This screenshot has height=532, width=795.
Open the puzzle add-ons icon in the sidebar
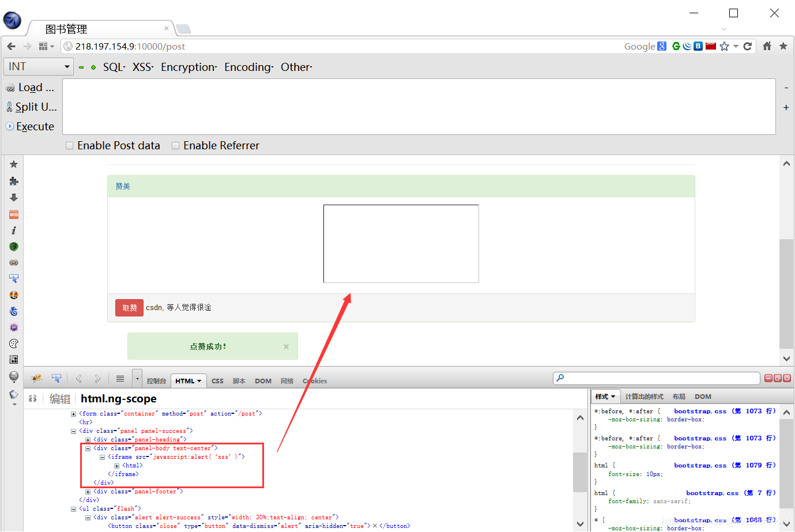coord(14,181)
